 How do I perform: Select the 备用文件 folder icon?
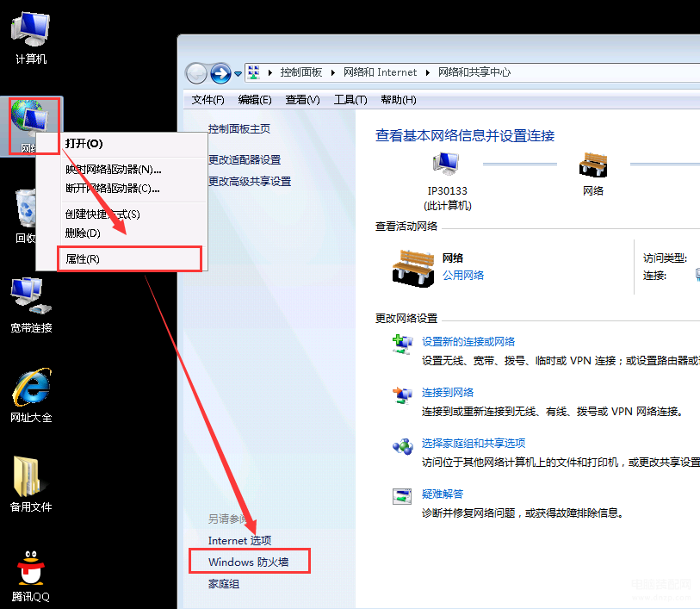tap(30, 479)
